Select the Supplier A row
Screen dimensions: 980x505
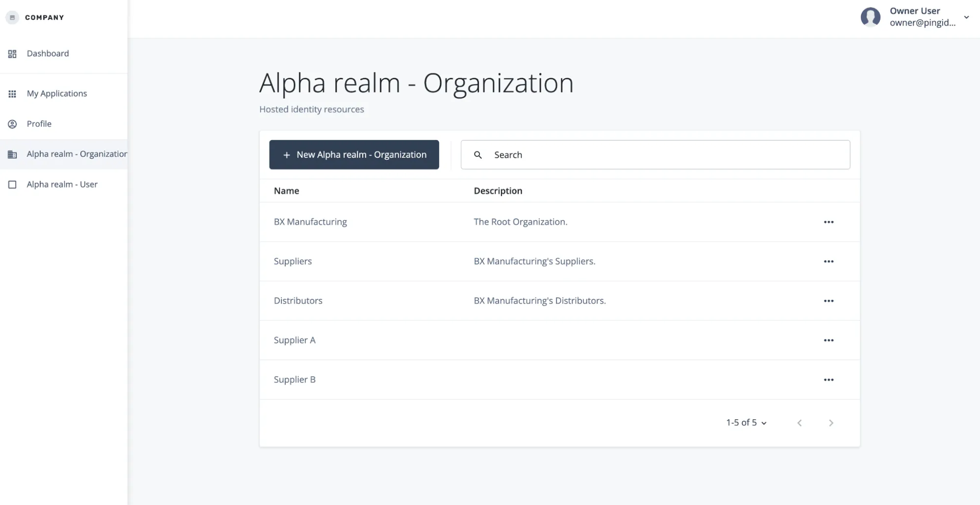559,340
